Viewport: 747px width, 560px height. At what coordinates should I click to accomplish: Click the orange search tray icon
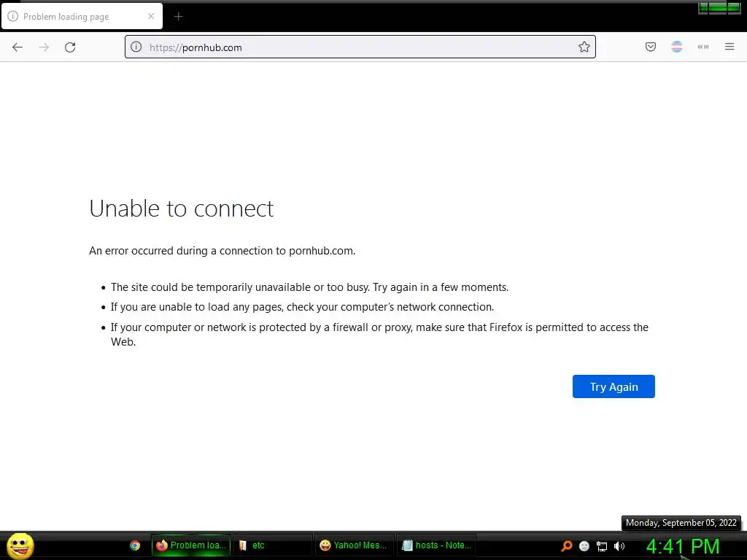[566, 546]
